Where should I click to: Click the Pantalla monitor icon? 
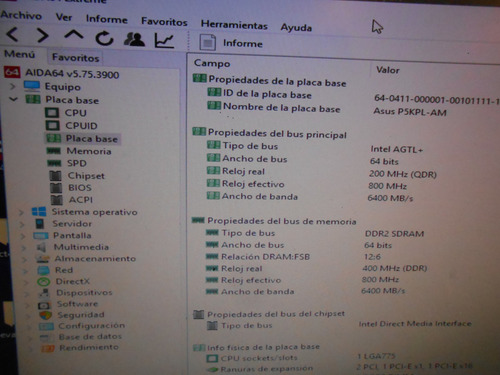pos(41,236)
